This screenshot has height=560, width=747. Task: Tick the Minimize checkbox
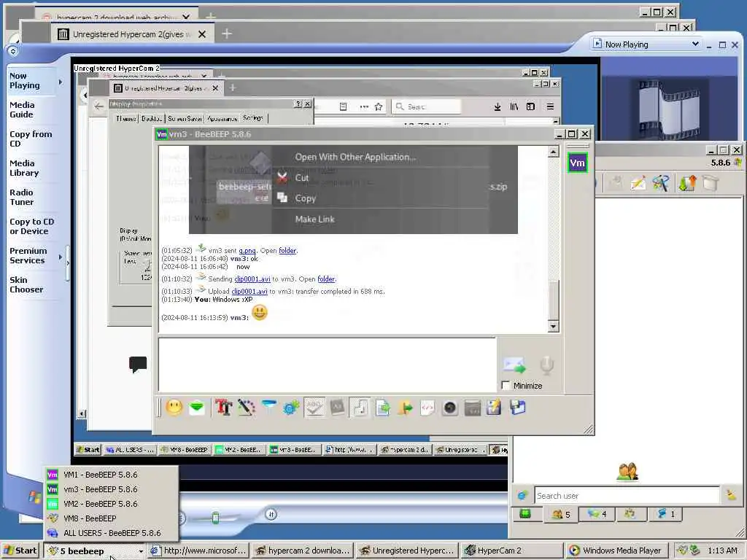506,386
